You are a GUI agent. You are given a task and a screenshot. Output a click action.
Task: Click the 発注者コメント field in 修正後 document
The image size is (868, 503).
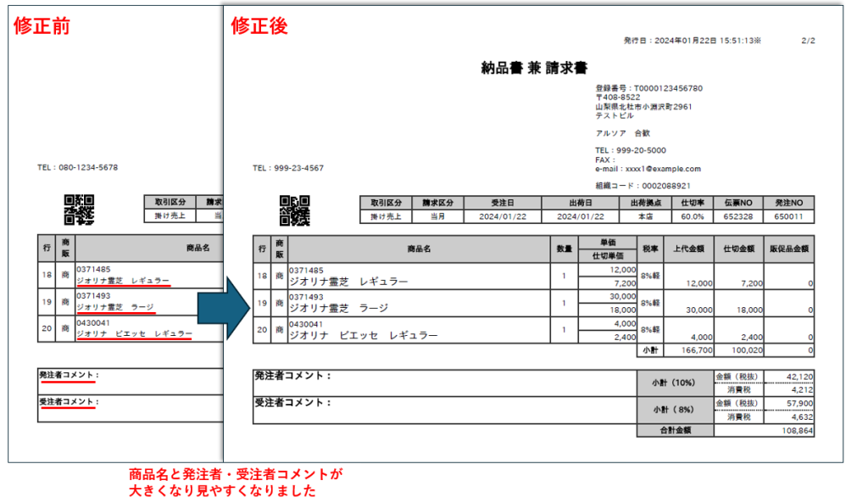tap(444, 383)
